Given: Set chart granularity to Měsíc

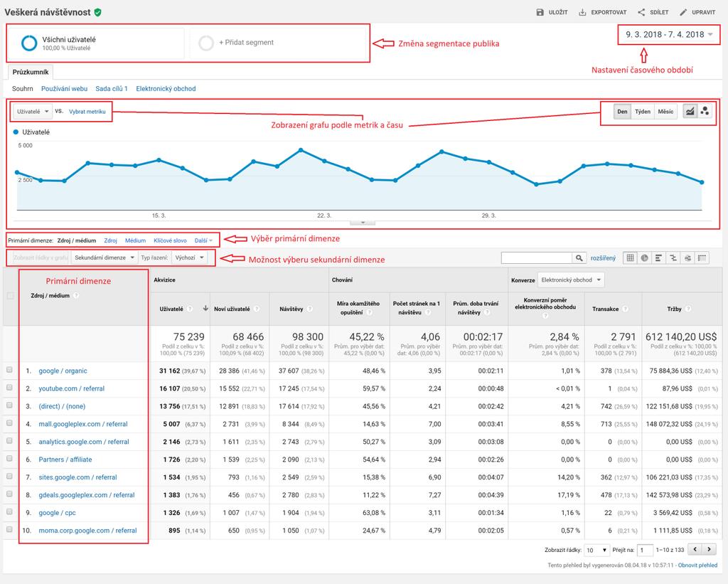Looking at the screenshot, I should tap(665, 112).
